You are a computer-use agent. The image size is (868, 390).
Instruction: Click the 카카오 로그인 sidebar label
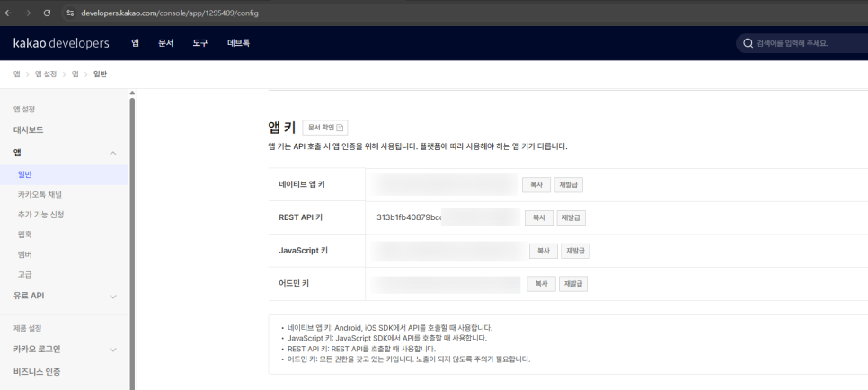pos(37,350)
